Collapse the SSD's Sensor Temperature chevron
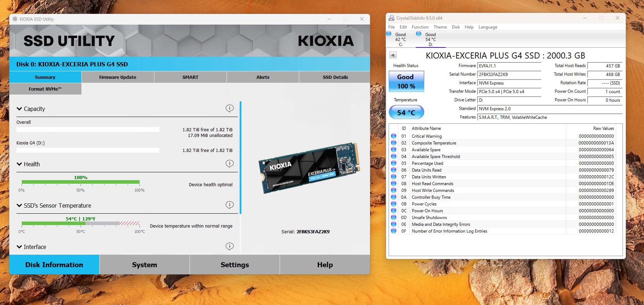This screenshot has height=305, width=644. coord(19,205)
